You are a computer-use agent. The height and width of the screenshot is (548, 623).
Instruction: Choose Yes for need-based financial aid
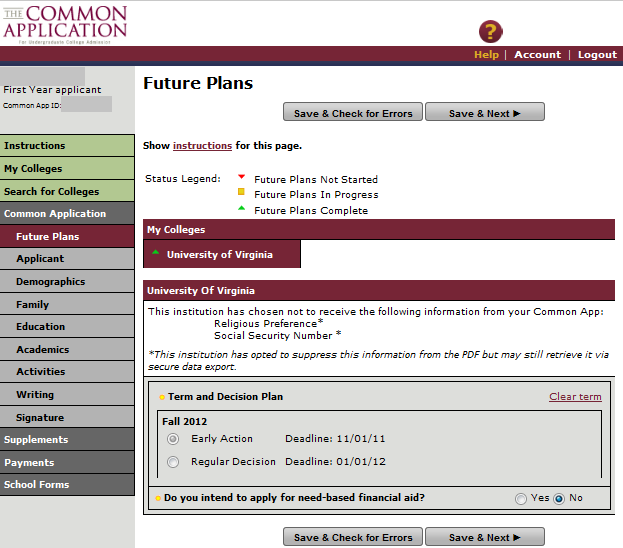point(520,498)
